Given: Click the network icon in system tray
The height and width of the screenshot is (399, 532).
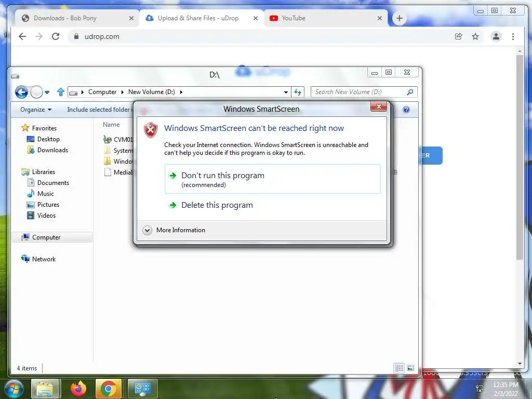Looking at the screenshot, I should [480, 389].
